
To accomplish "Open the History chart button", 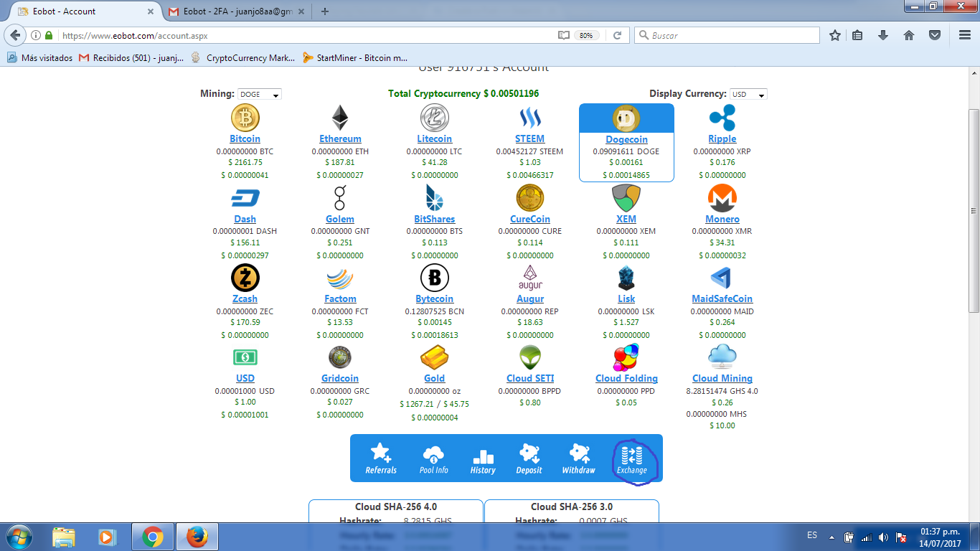I will coord(483,460).
